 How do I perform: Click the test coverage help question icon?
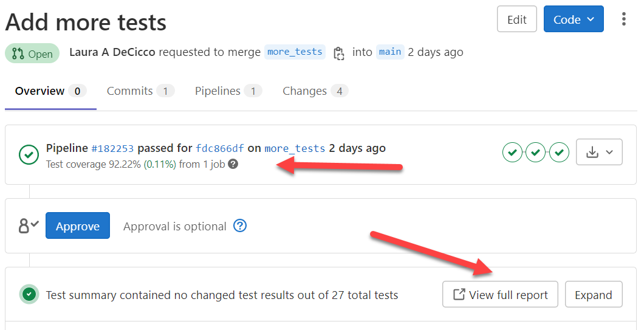(233, 164)
